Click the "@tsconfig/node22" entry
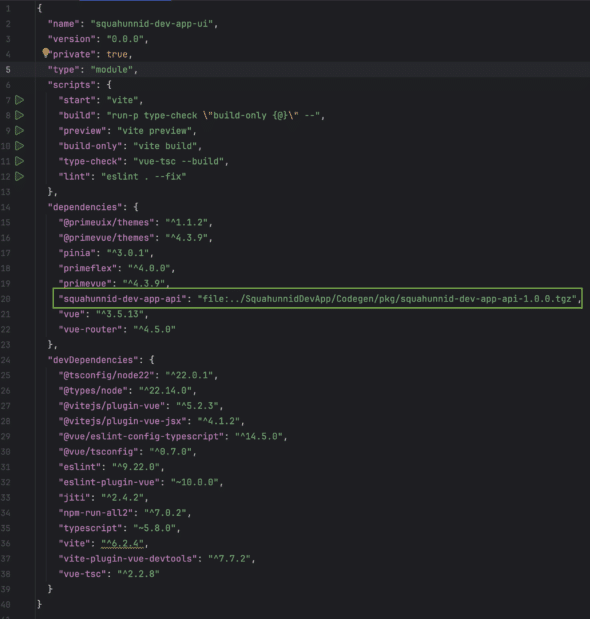 (x=107, y=375)
